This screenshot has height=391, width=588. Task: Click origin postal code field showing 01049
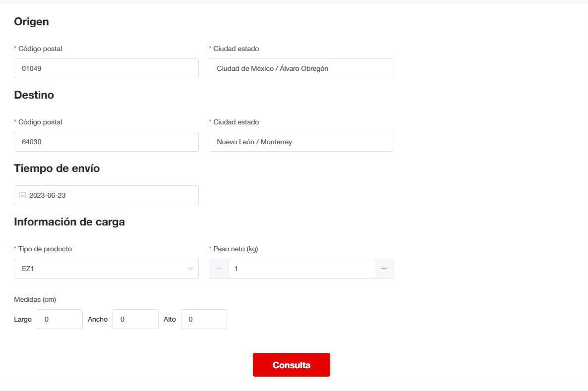[106, 68]
